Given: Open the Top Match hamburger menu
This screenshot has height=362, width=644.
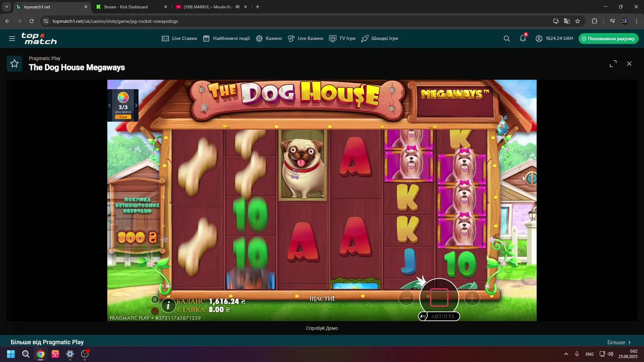Looking at the screenshot, I should 12,38.
